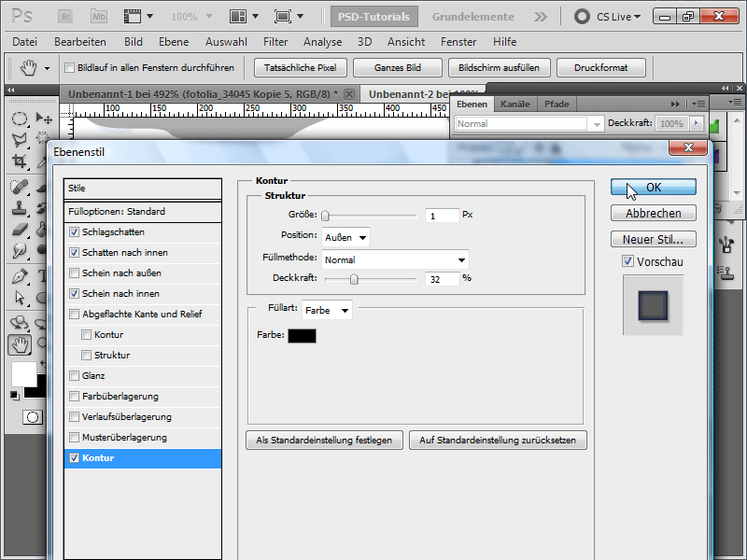Click the Deckkraft percent input field

[442, 279]
